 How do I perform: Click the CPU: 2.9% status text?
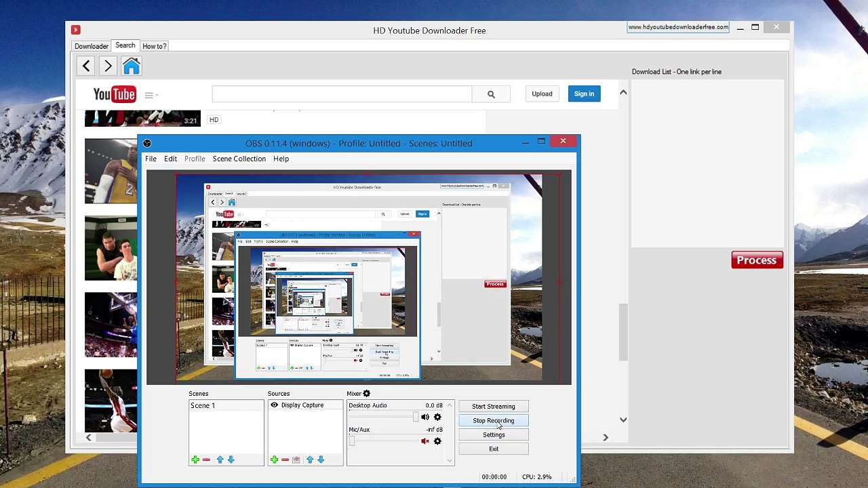coord(536,476)
